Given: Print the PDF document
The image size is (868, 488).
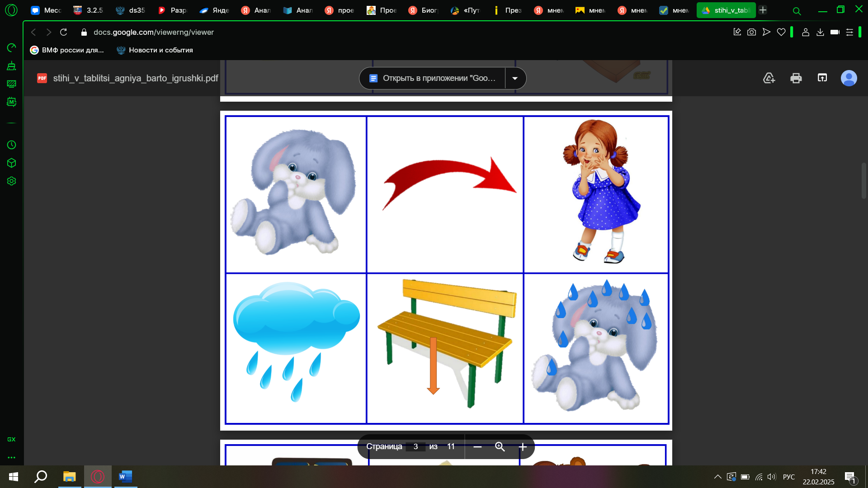Looking at the screenshot, I should (x=796, y=78).
